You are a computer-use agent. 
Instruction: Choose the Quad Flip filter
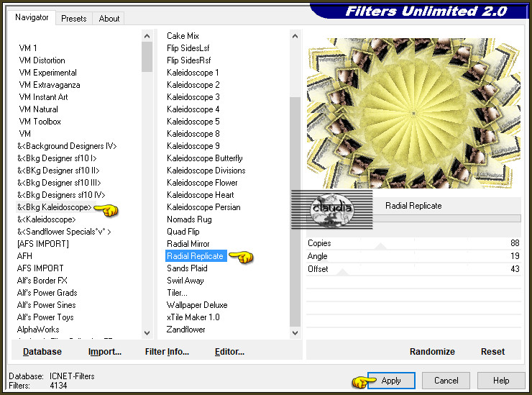click(x=183, y=232)
